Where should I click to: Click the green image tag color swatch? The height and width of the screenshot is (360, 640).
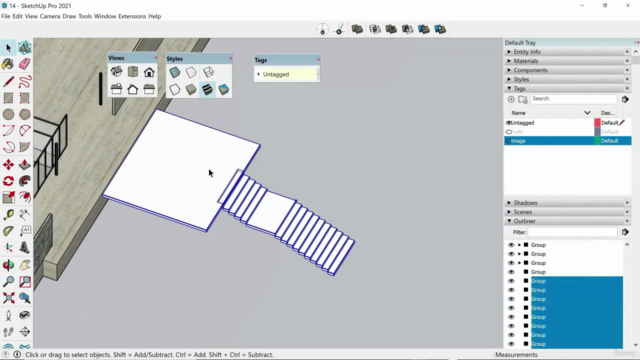pos(597,141)
